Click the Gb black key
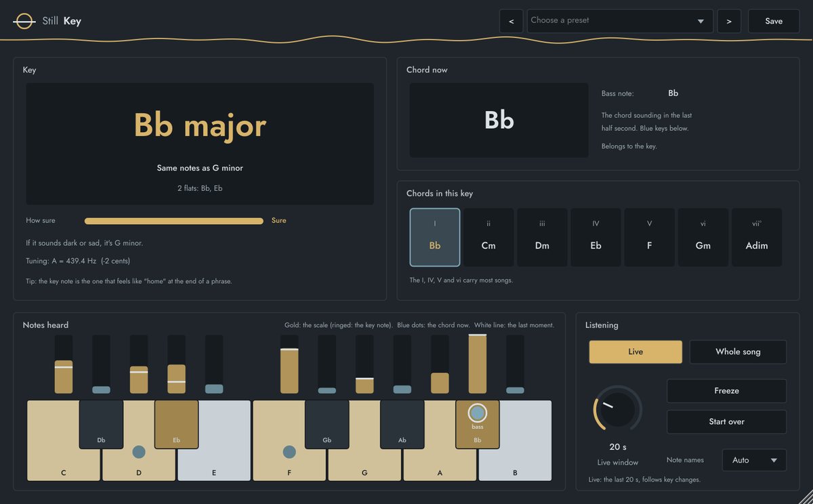 click(327, 424)
